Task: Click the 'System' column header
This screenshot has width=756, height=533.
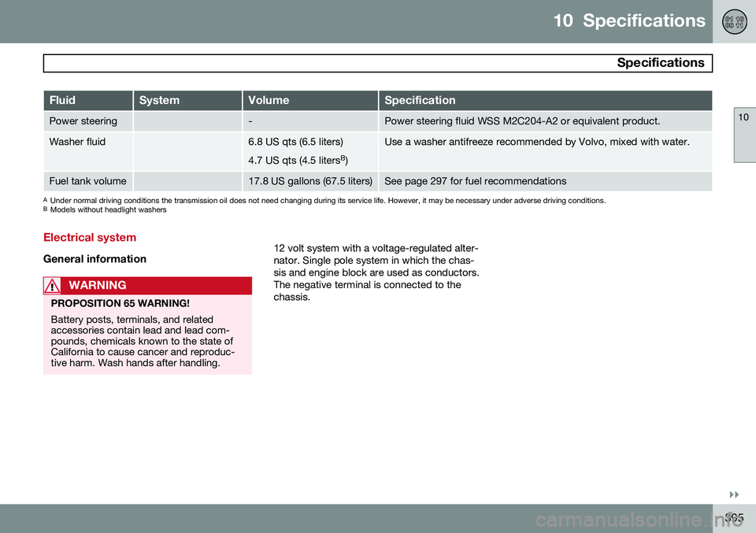Action: [x=187, y=100]
